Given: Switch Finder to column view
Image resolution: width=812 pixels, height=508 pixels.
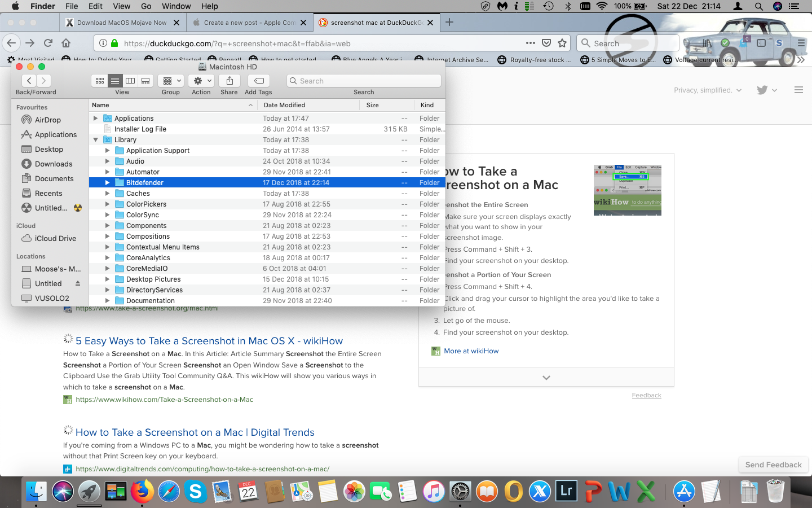Looking at the screenshot, I should point(130,81).
